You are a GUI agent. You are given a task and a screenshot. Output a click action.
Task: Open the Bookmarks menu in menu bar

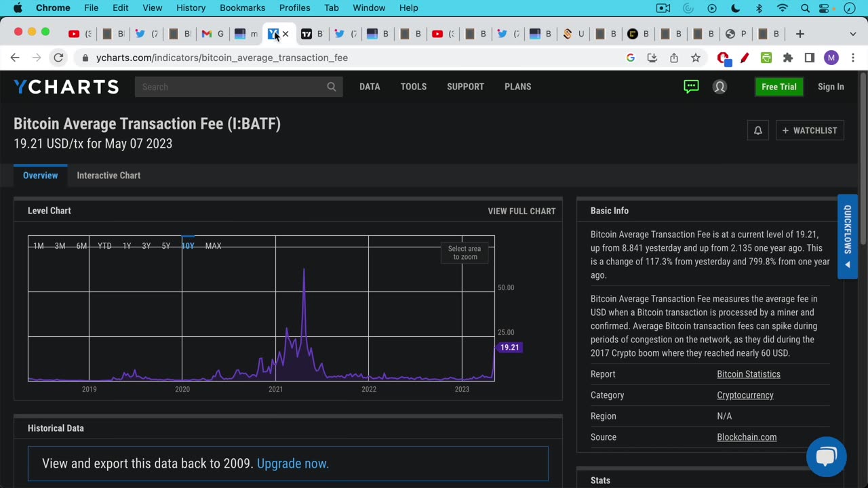[x=242, y=8]
